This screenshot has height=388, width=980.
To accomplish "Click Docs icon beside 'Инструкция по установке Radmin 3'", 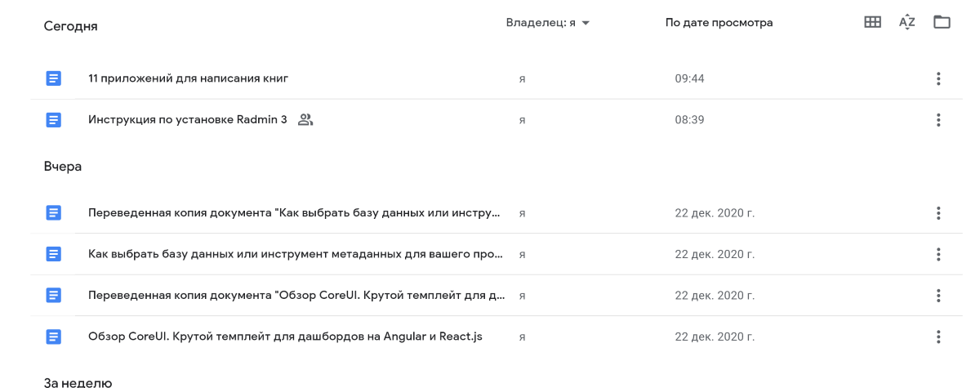I will 53,120.
